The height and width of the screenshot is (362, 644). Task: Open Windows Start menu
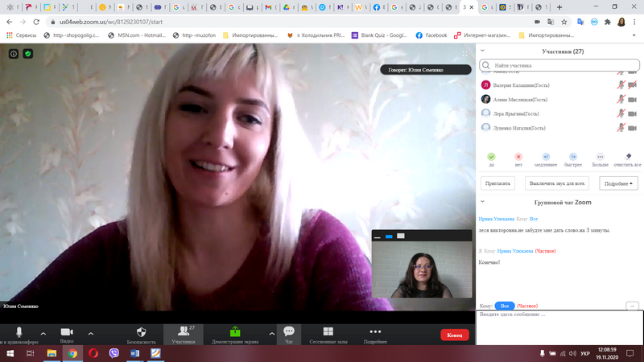click(x=10, y=353)
